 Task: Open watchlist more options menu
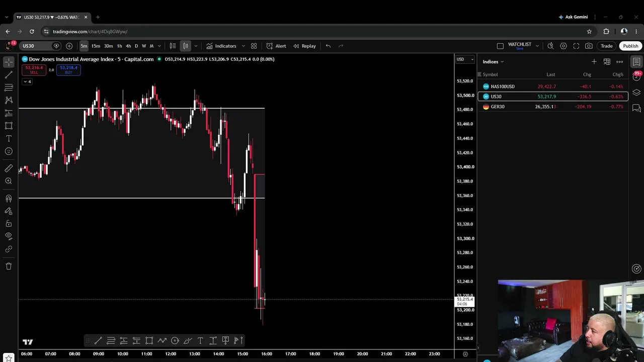pos(620,62)
